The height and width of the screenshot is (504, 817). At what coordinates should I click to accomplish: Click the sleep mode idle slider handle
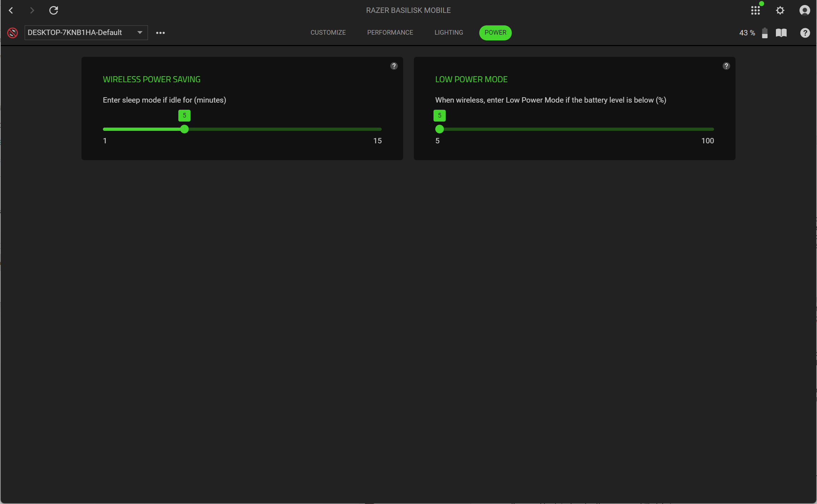[x=184, y=129]
